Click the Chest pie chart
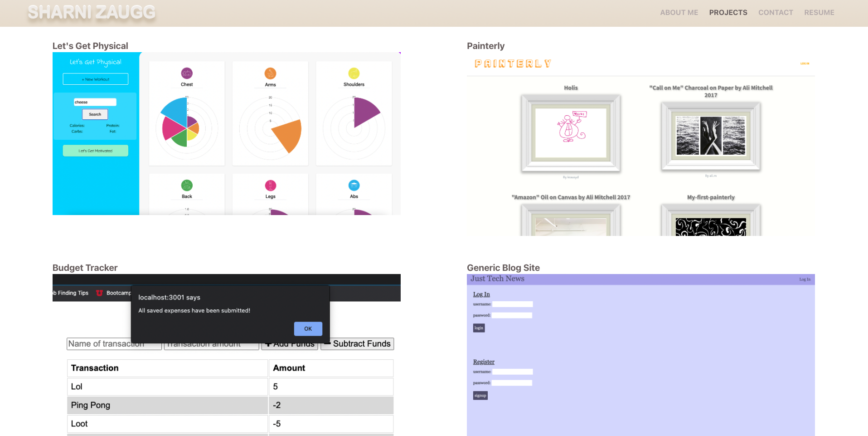Image resolution: width=868 pixels, height=436 pixels. pyautogui.click(x=187, y=128)
